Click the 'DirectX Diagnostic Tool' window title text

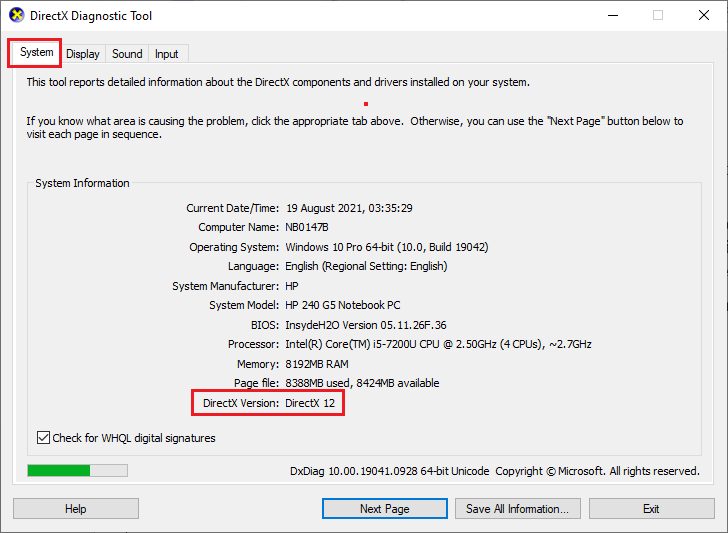pyautogui.click(x=91, y=16)
